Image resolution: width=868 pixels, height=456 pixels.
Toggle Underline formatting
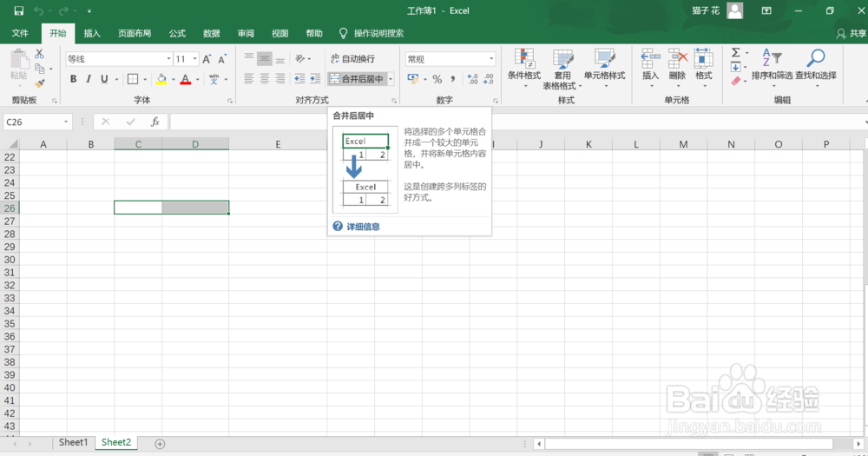pyautogui.click(x=104, y=79)
